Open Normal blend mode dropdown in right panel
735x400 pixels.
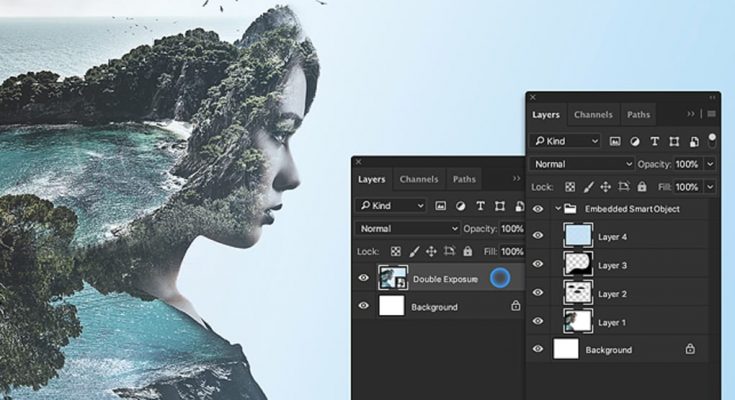[x=582, y=164]
